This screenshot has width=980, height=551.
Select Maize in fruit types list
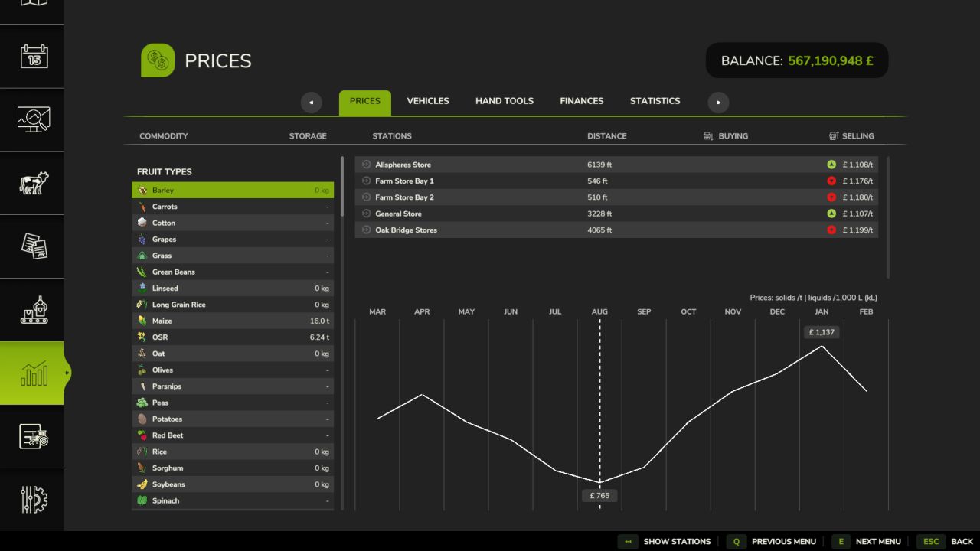click(233, 321)
